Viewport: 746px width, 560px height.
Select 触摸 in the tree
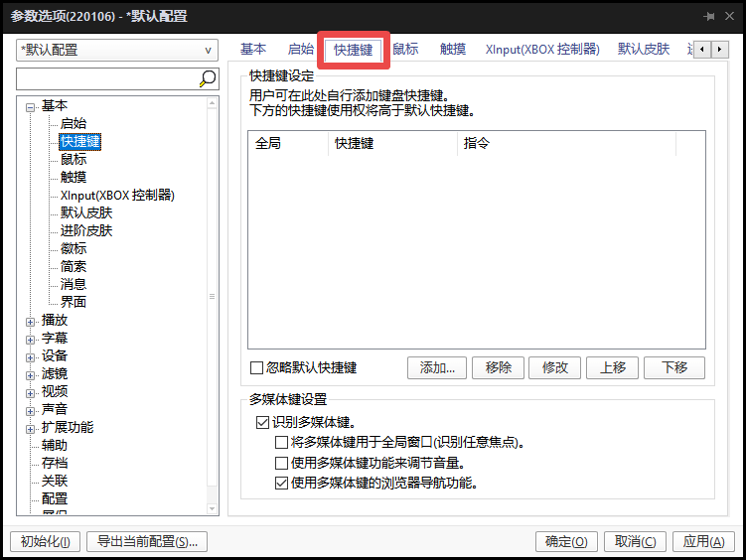pos(74,178)
